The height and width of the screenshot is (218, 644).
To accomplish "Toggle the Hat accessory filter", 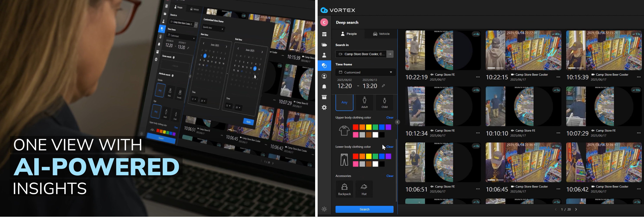I will 364,190.
